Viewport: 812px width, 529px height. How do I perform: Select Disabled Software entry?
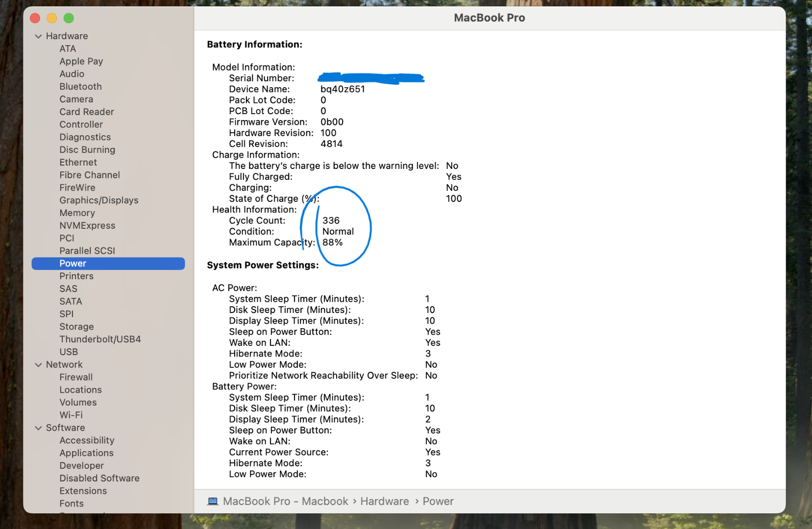click(x=99, y=479)
